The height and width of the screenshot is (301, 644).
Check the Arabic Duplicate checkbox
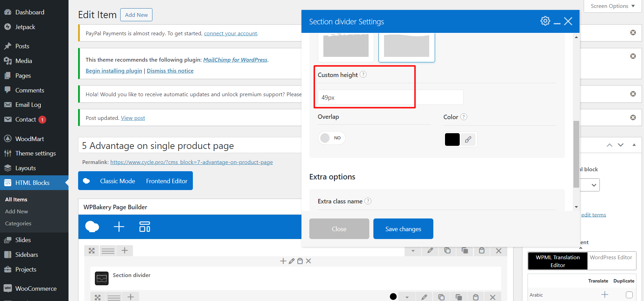point(629,294)
